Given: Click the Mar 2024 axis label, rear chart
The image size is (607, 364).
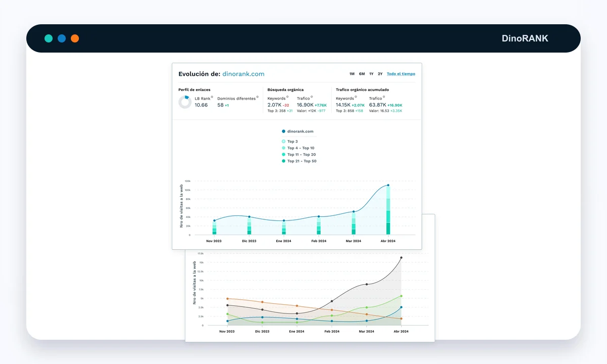Looking at the screenshot, I should point(367,332).
